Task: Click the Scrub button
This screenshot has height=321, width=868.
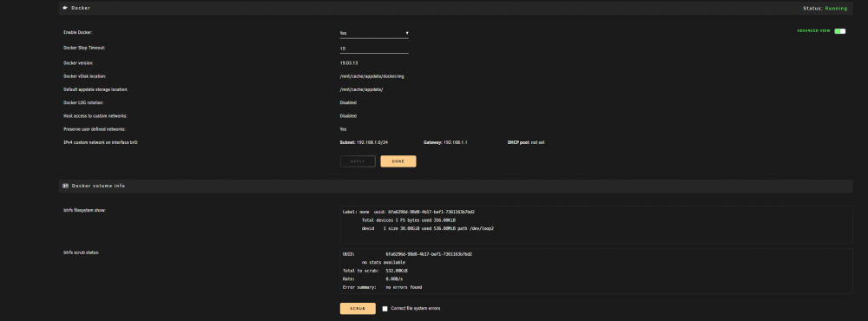Action: (358, 308)
